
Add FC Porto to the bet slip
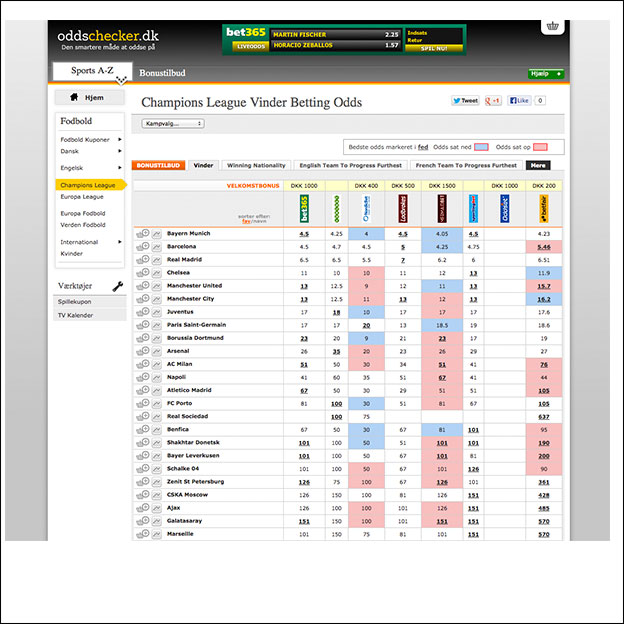point(143,404)
